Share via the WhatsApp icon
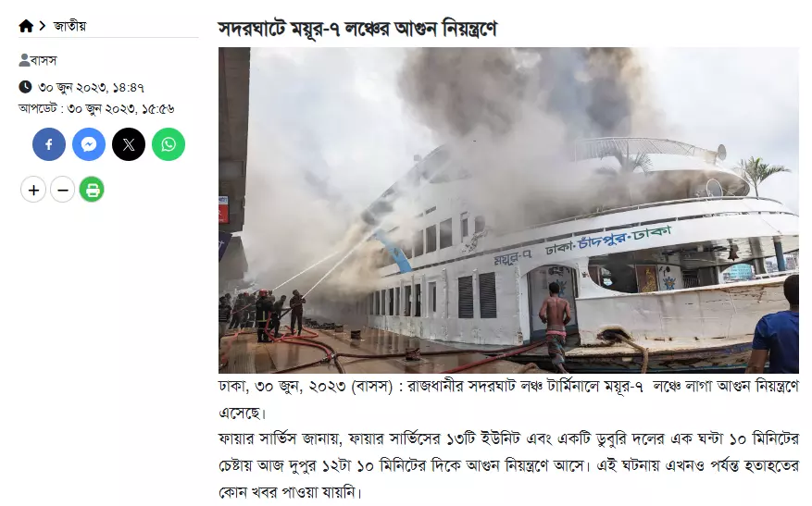 [169, 144]
